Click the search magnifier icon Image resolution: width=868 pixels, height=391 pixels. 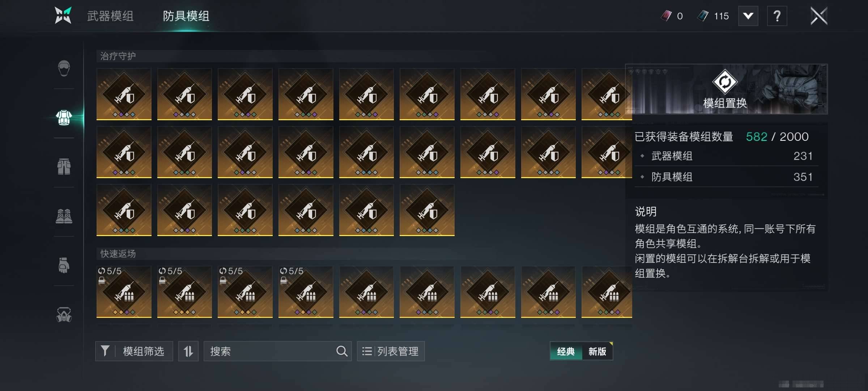[342, 351]
